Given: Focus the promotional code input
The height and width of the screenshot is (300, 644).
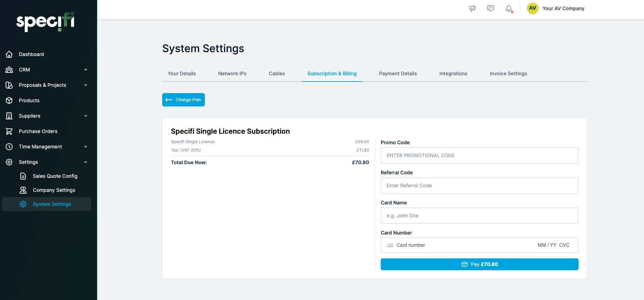Looking at the screenshot, I should click(x=479, y=155).
